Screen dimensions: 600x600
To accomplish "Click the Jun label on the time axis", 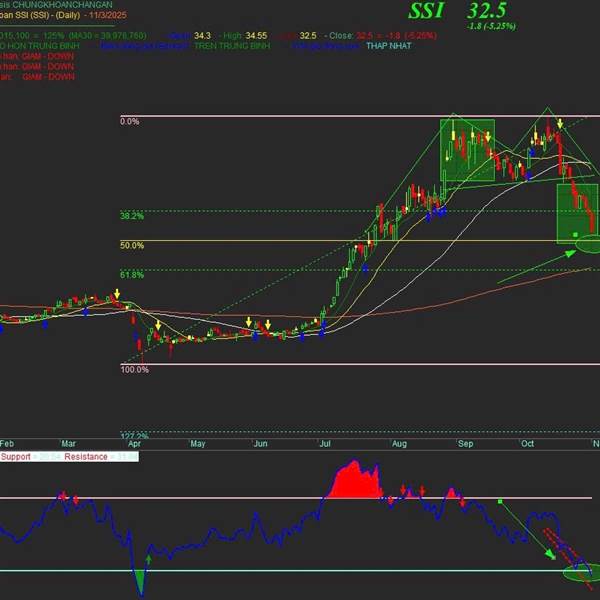I will tap(261, 443).
